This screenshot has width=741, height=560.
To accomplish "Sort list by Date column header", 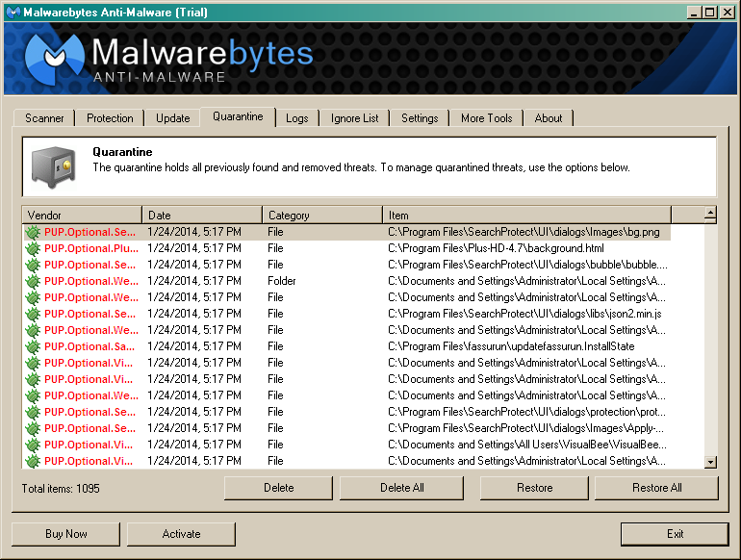I will point(202,215).
